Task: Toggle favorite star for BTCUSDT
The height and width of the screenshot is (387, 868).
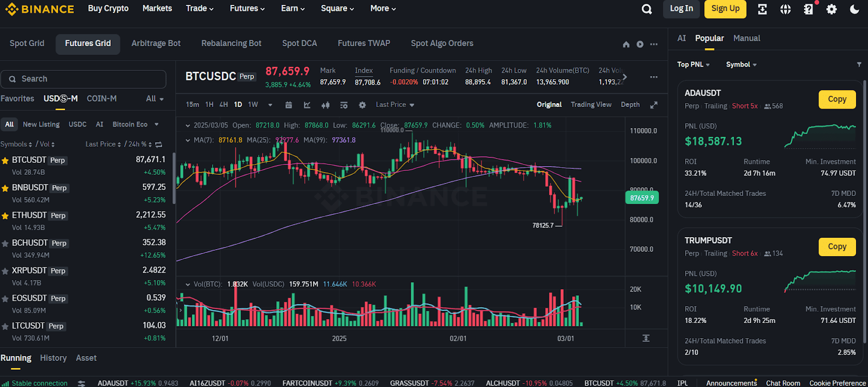Action: [x=5, y=161]
